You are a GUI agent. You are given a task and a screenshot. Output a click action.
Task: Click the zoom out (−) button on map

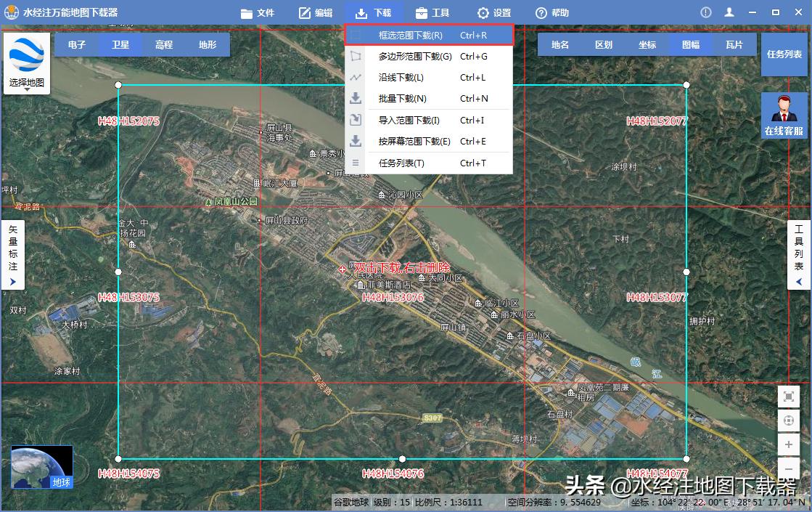click(x=789, y=468)
